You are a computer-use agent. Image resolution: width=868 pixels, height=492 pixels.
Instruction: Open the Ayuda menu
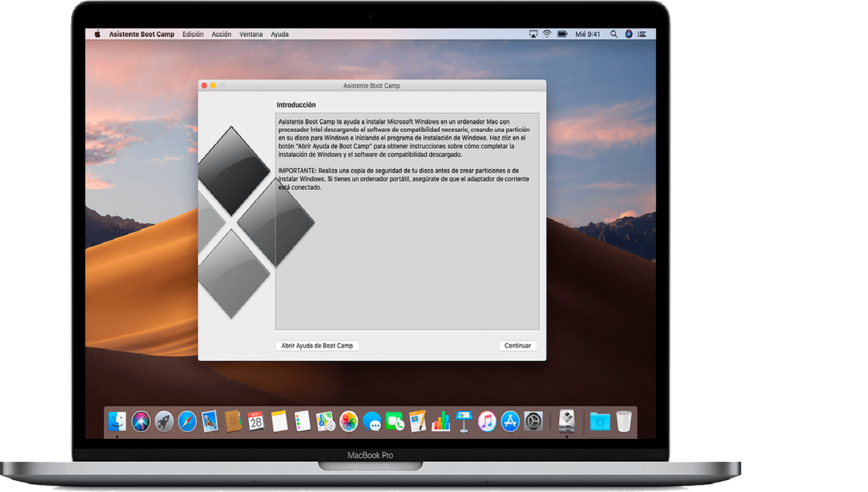280,34
